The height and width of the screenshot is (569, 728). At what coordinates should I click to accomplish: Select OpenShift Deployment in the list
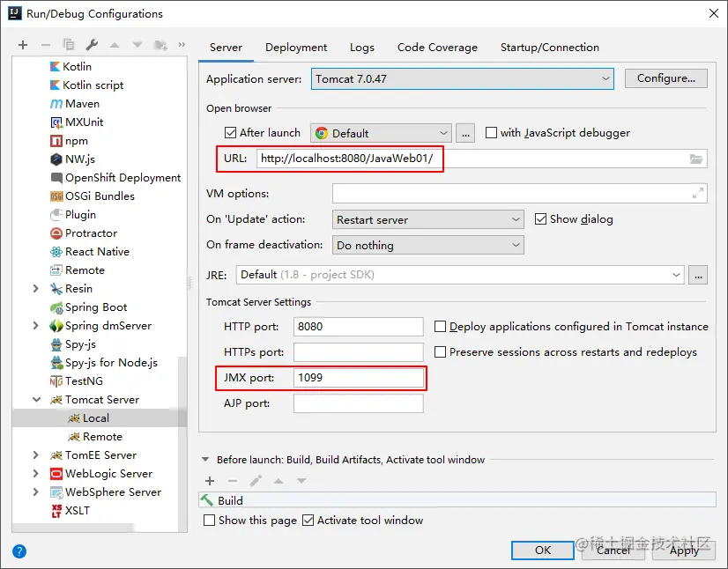coord(115,178)
